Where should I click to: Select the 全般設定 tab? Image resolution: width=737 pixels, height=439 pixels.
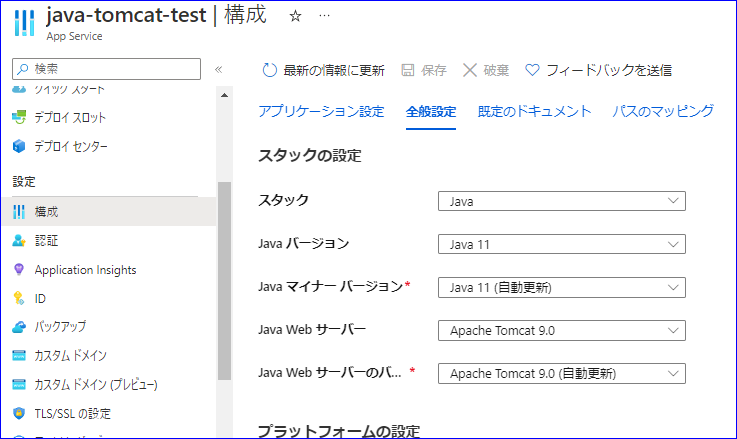click(431, 112)
